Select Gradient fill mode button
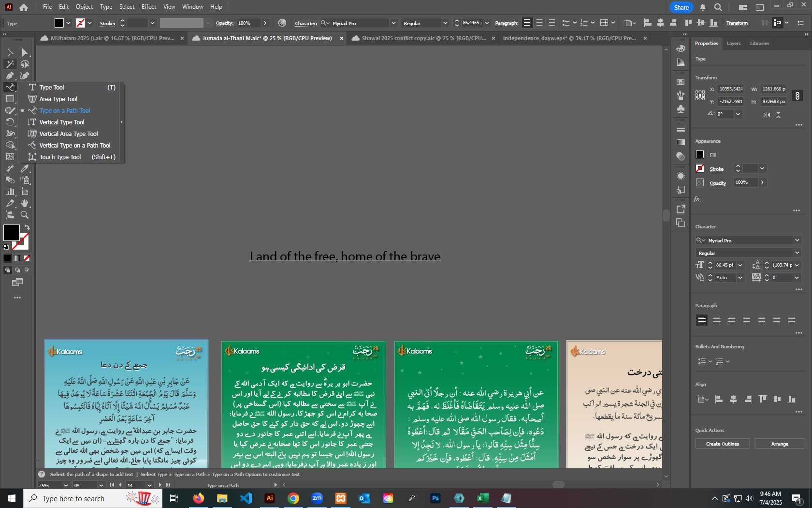This screenshot has width=812, height=508. pyautogui.click(x=17, y=258)
